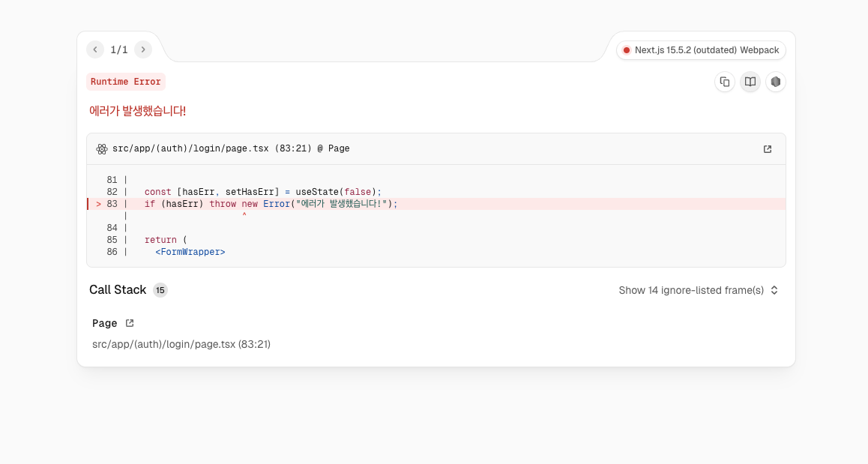The height and width of the screenshot is (464, 868).
Task: Click the React atom icon in code header
Action: tap(102, 149)
